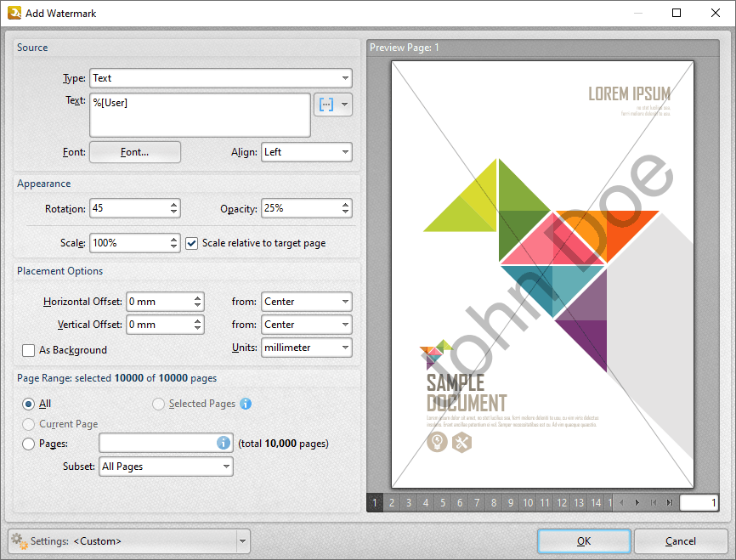Jump to the last preview page
Screen dimensions: 736x560
[670, 503]
